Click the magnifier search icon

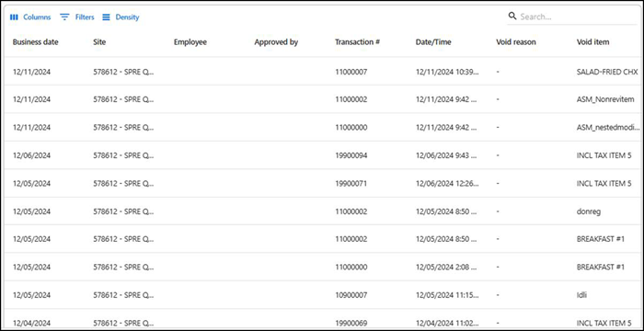click(x=512, y=16)
